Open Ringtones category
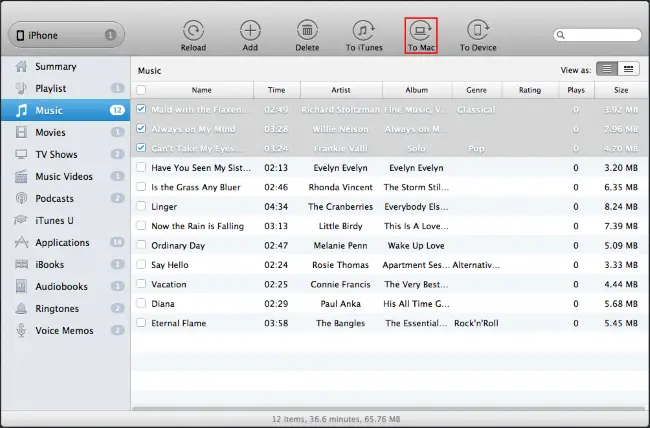This screenshot has width=650, height=428. click(65, 308)
